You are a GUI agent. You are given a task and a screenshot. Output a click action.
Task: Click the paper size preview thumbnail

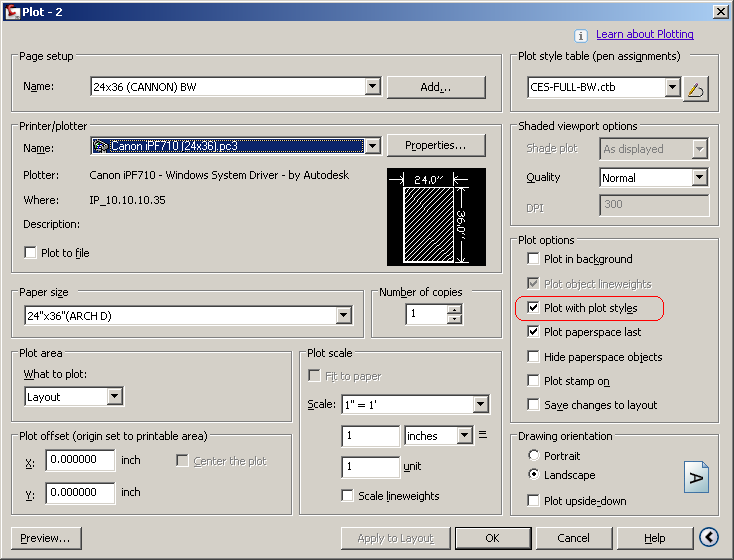point(436,217)
